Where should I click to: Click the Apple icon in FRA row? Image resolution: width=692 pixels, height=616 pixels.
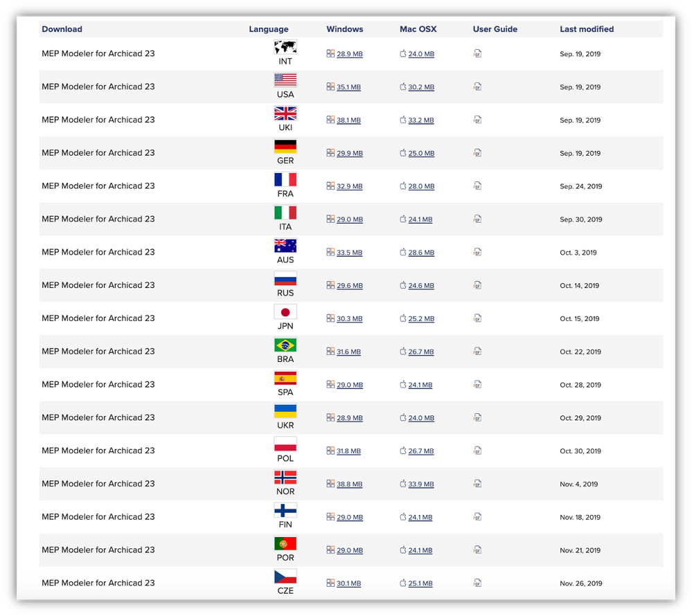pos(403,186)
